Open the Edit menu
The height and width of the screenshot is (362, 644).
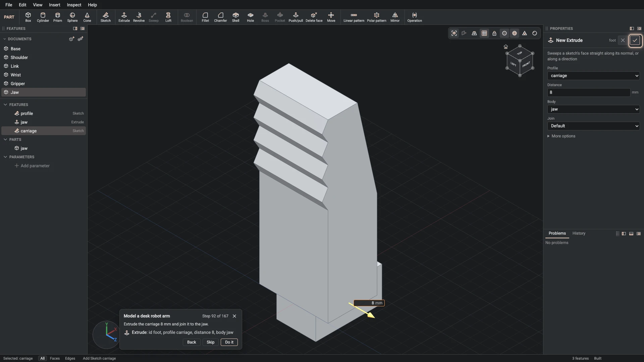pos(22,5)
